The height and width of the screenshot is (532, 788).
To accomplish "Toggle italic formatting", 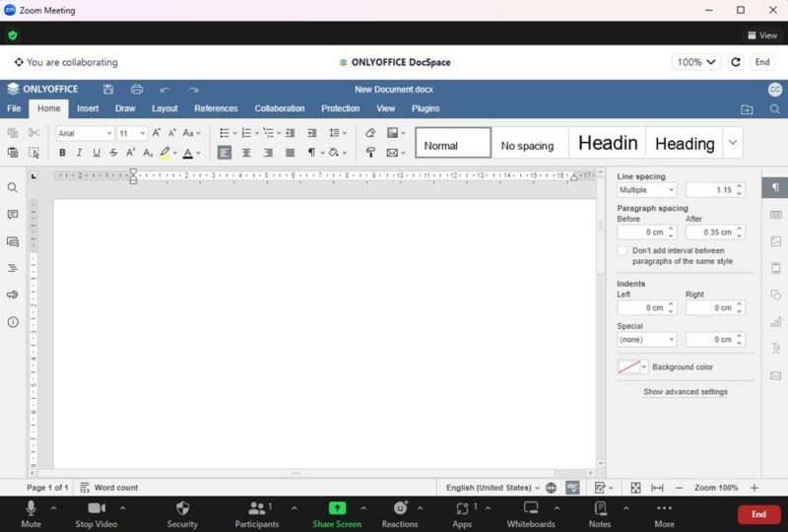I will coord(79,153).
